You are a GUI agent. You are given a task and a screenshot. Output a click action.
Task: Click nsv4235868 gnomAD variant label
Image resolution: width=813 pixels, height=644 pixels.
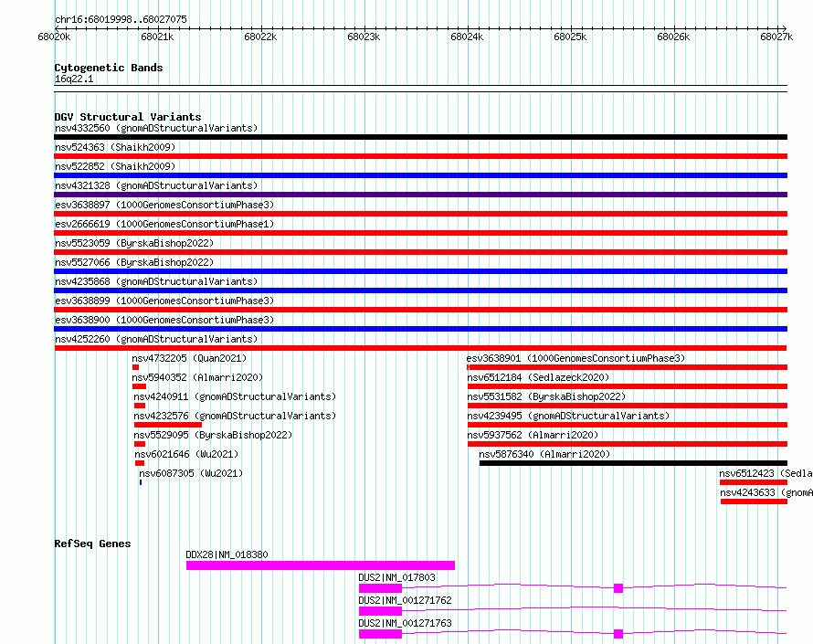(156, 281)
